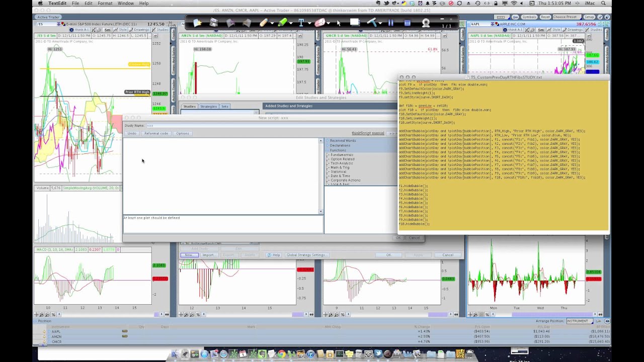Click the Undo button in script editor

click(132, 133)
